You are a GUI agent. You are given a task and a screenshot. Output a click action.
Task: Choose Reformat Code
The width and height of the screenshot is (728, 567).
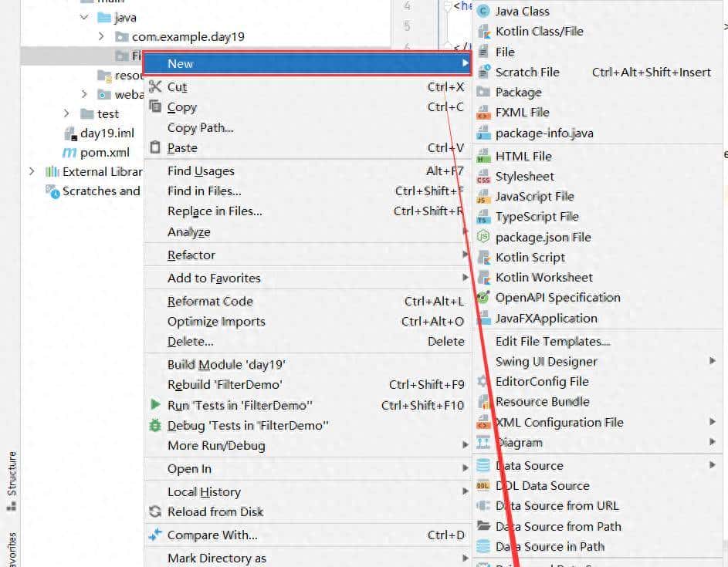click(x=307, y=301)
